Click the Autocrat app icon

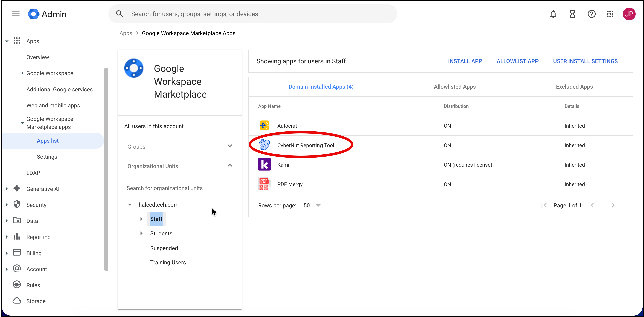[264, 125]
